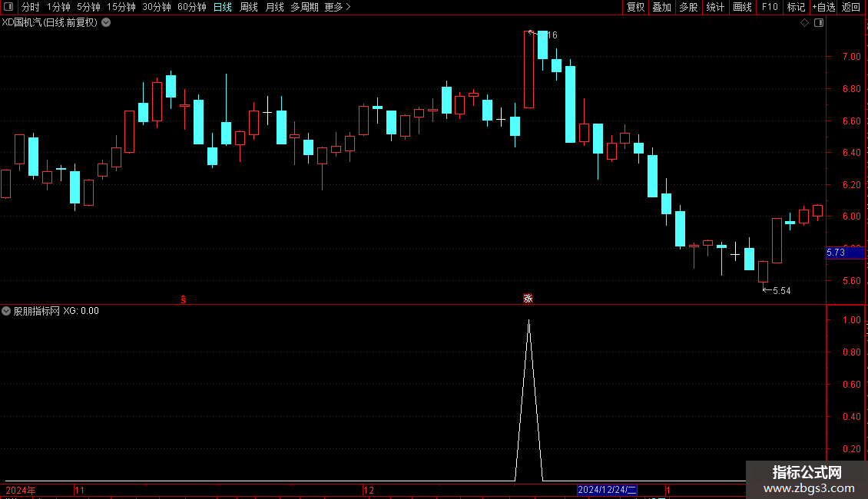Open the 画线 drawing tools

742,7
